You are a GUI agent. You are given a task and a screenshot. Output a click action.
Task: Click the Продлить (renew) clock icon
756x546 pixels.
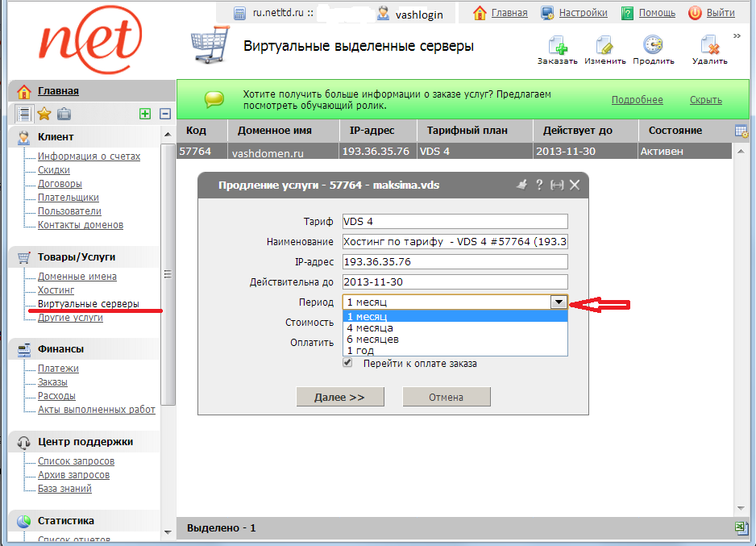coord(653,47)
